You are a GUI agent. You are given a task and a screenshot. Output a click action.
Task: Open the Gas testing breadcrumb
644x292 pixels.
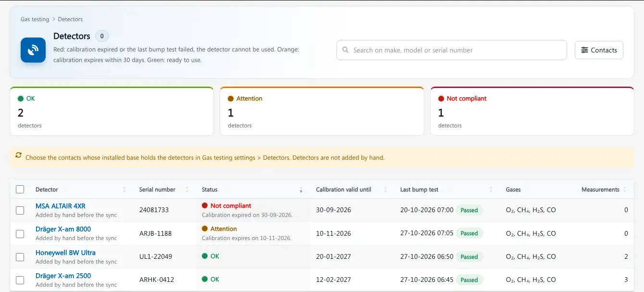point(35,19)
